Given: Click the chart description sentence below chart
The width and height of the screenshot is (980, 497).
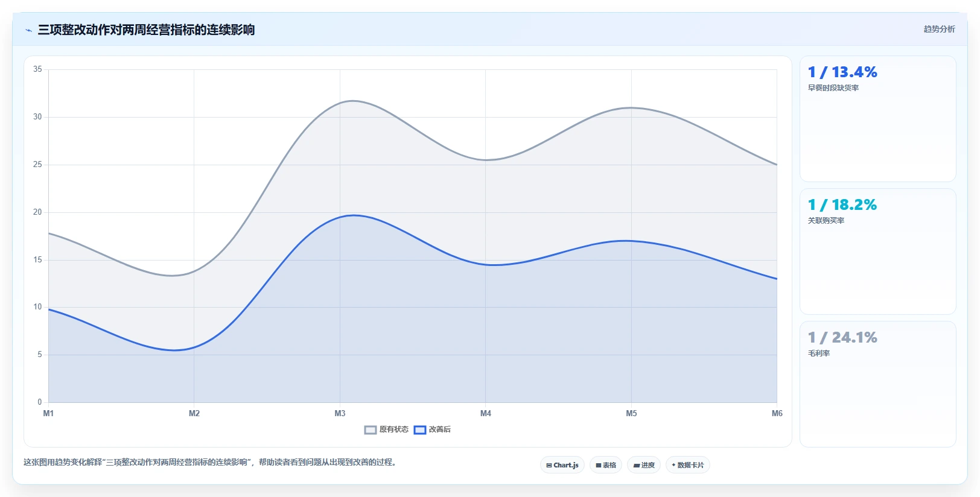Looking at the screenshot, I should click(210, 463).
